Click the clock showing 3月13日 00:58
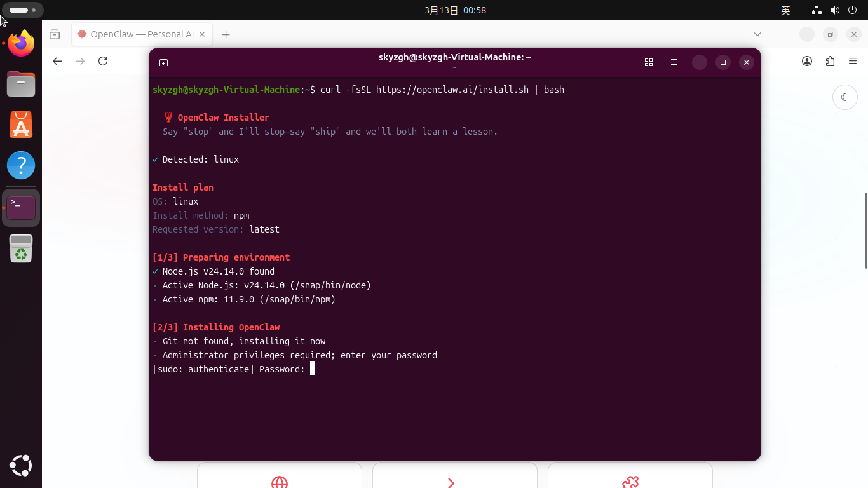 (455, 10)
